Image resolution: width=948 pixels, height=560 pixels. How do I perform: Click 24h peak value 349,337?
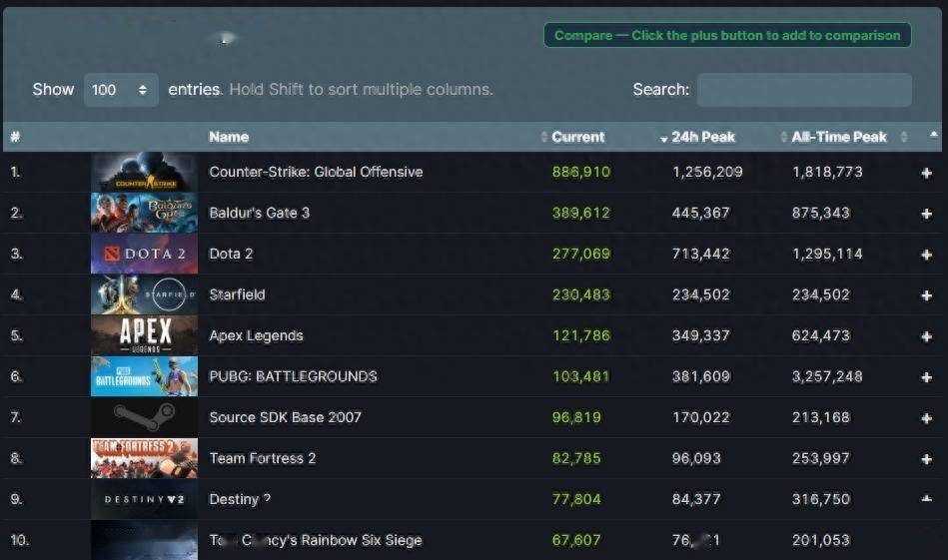[700, 335]
